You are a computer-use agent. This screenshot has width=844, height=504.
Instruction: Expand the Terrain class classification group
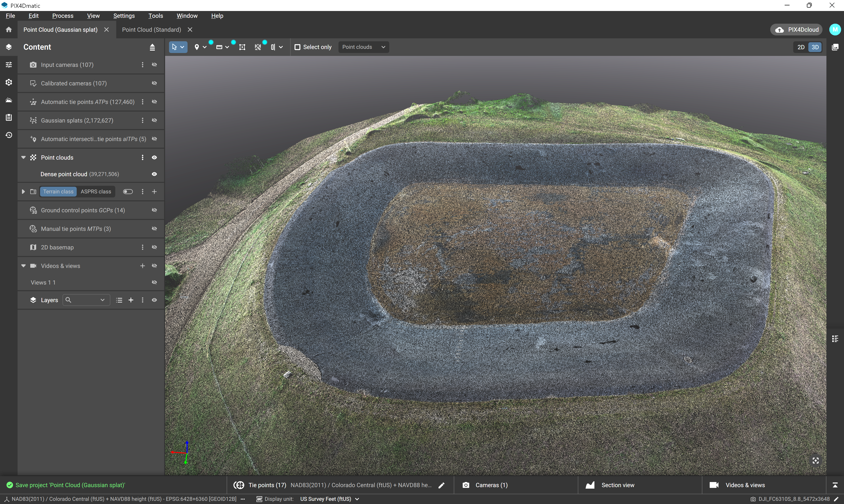click(23, 191)
